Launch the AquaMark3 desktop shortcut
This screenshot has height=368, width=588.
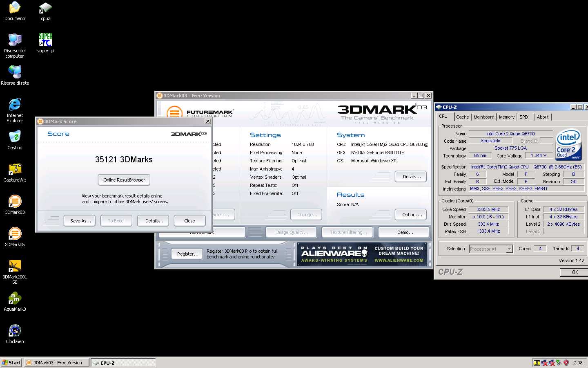15,302
